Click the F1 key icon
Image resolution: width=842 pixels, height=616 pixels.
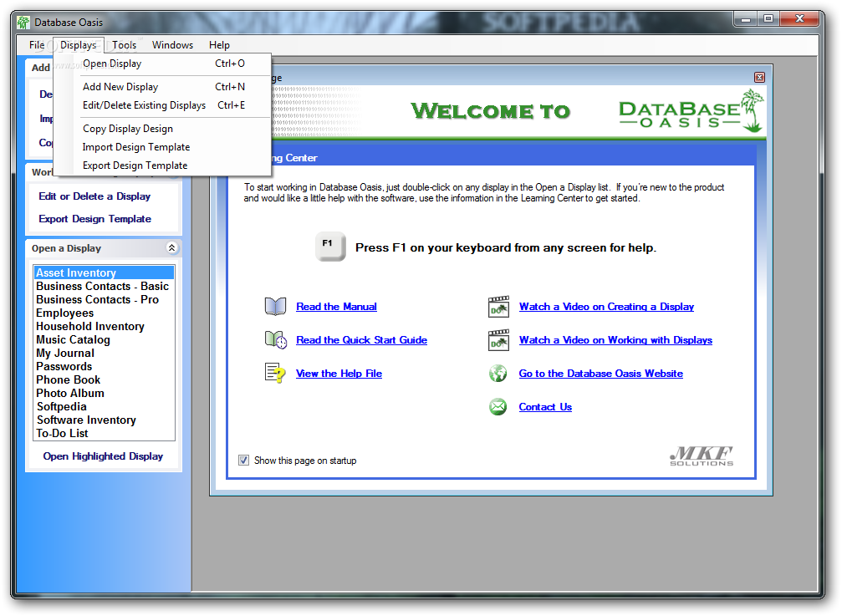pyautogui.click(x=329, y=247)
